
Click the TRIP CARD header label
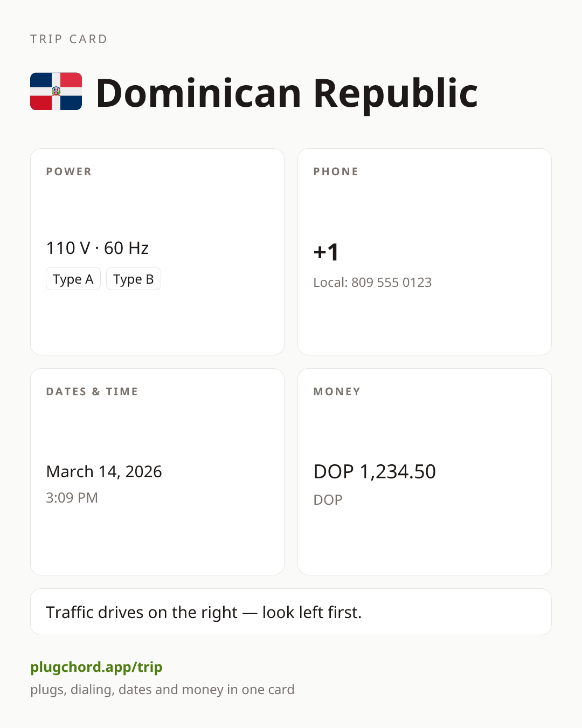point(69,39)
